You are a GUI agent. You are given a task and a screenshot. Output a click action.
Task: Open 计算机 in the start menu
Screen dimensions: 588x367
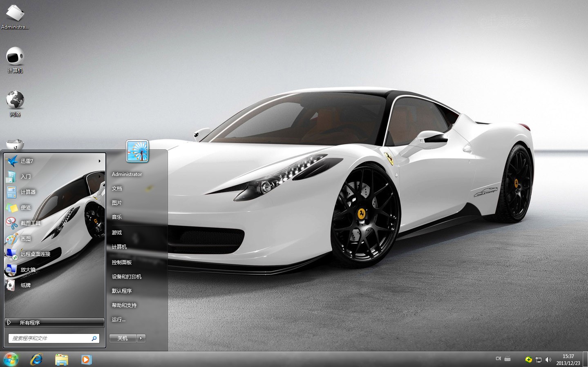pos(119,247)
